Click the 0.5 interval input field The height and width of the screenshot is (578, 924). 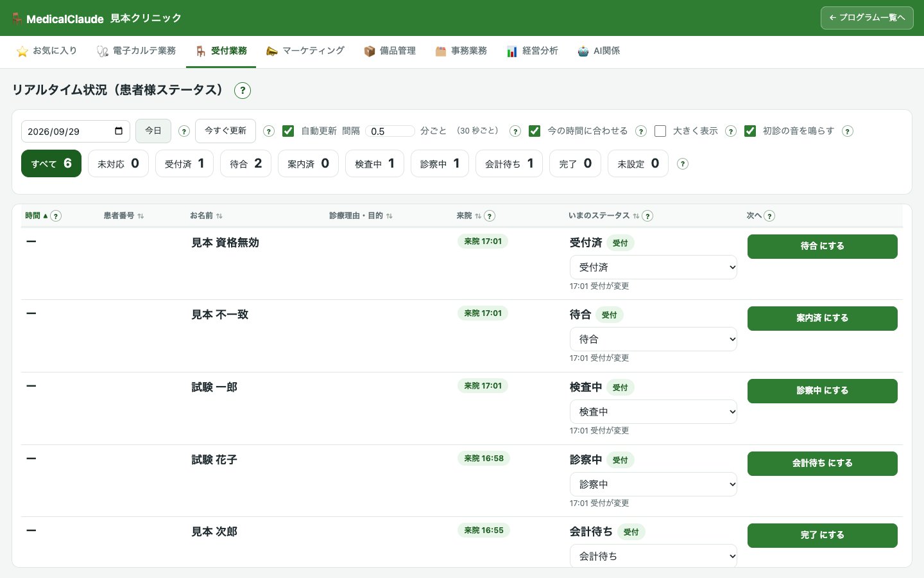[x=390, y=131]
